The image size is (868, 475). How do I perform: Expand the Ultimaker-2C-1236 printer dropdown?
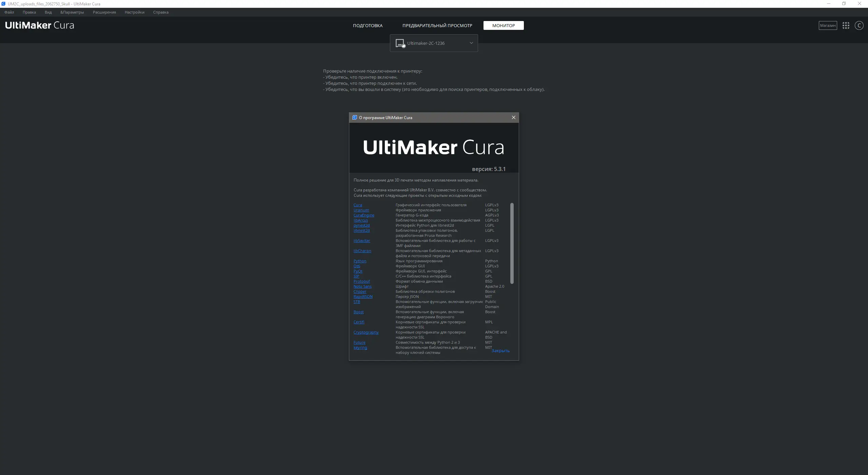click(x=471, y=43)
